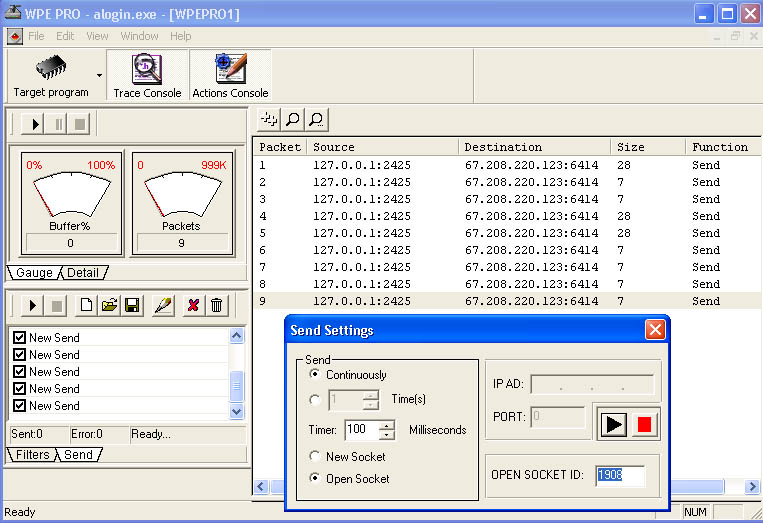The height and width of the screenshot is (523, 763).
Task: Uncheck the third New Send checkbox
Action: (x=19, y=372)
